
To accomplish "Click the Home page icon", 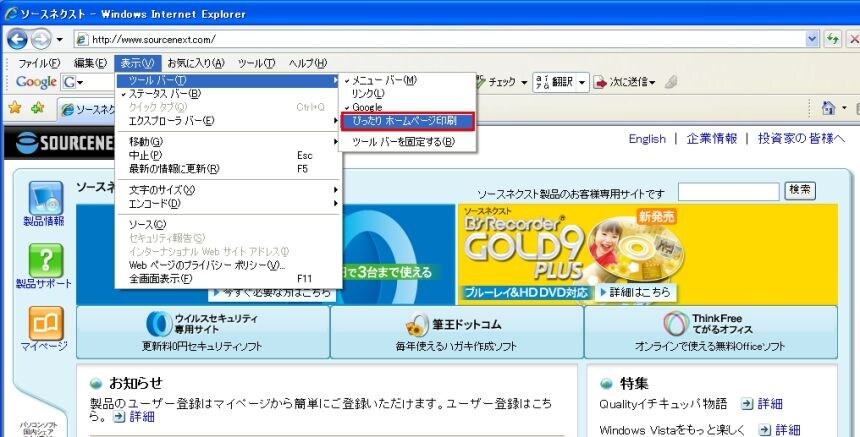I will point(828,107).
